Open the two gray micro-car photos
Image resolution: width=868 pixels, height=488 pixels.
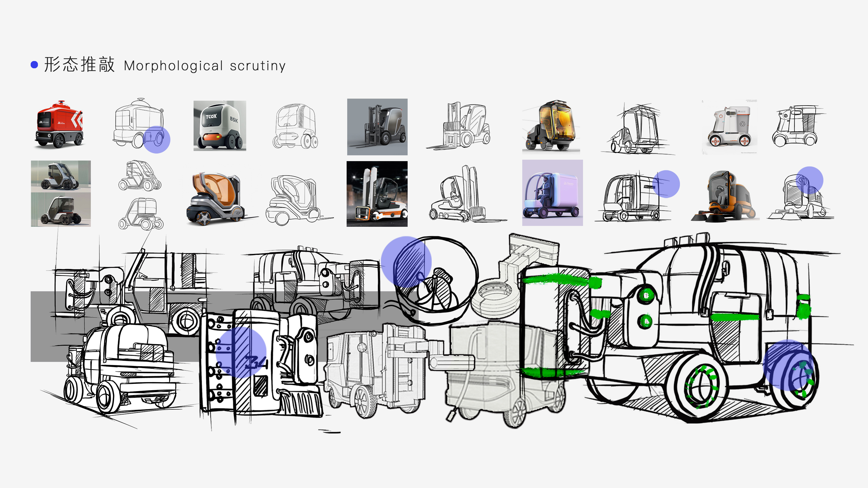[x=61, y=193]
